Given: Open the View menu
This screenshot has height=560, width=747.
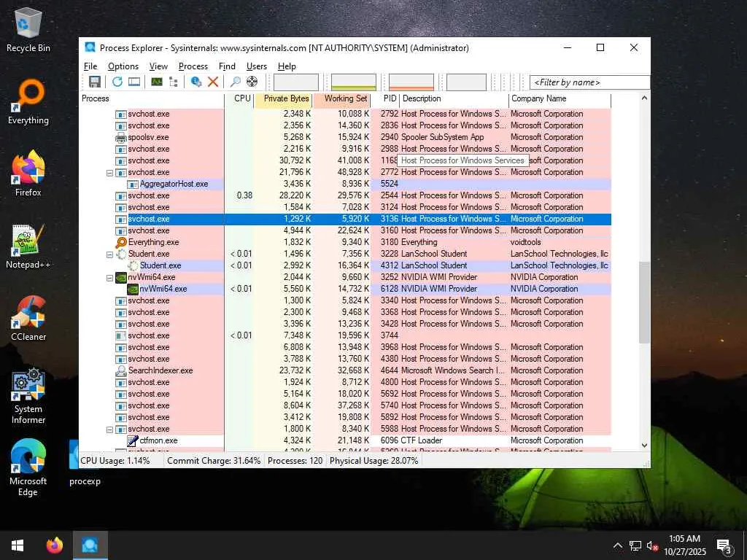Looking at the screenshot, I should (158, 66).
